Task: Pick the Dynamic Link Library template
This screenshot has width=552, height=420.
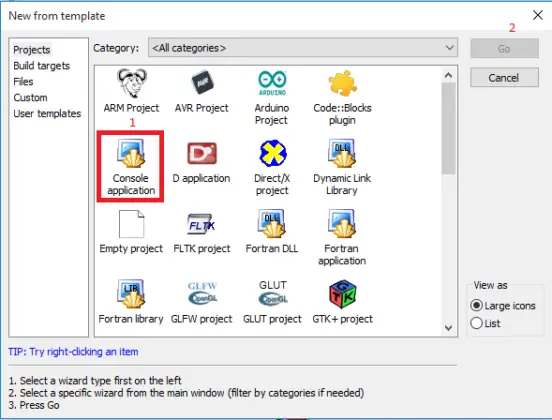Action: click(342, 167)
